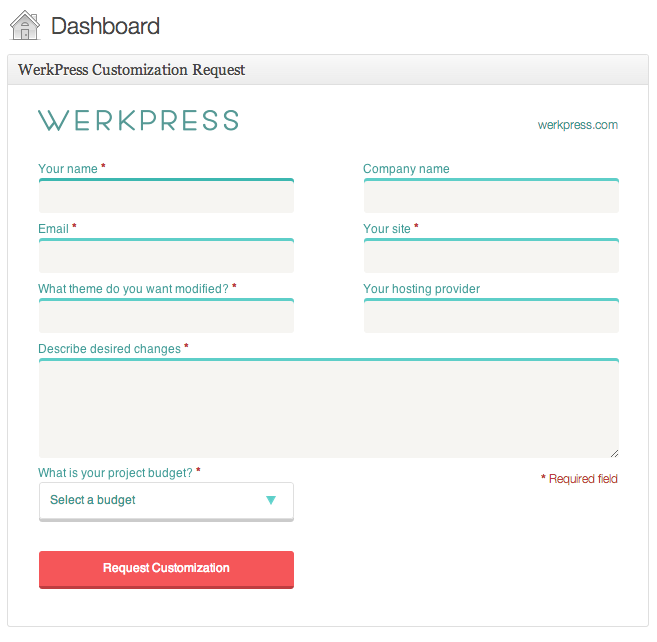Viewport: 657px width, 642px height.
Task: Click the teal arrow in budget selector
Action: 271,500
